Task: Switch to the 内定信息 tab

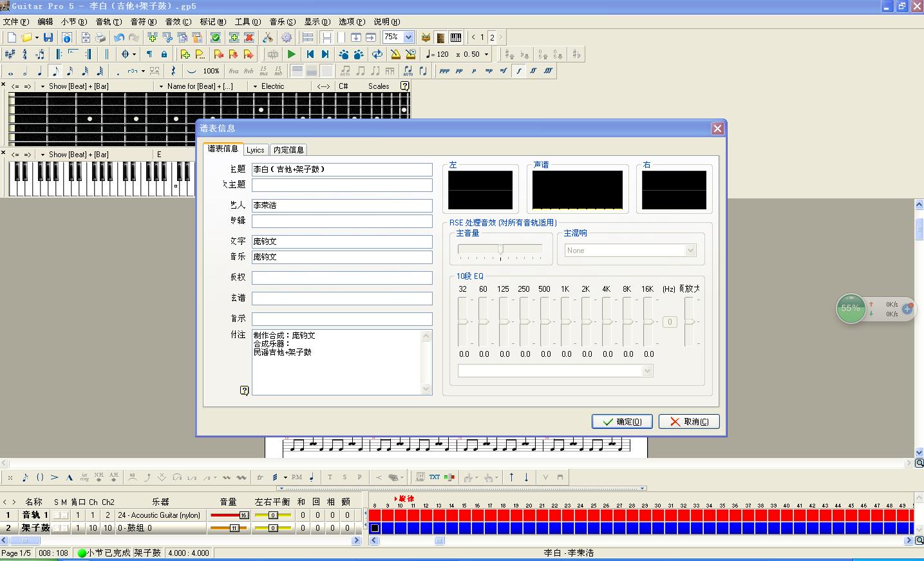Action: click(x=288, y=149)
